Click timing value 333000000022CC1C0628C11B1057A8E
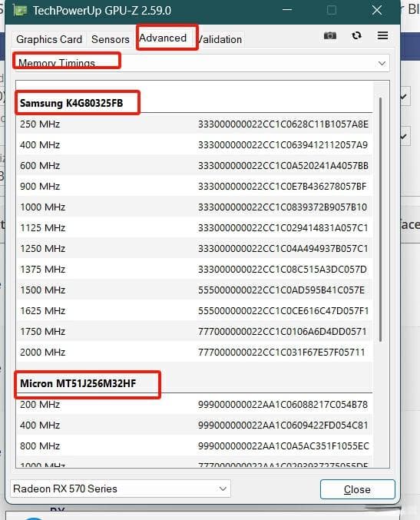 point(283,124)
